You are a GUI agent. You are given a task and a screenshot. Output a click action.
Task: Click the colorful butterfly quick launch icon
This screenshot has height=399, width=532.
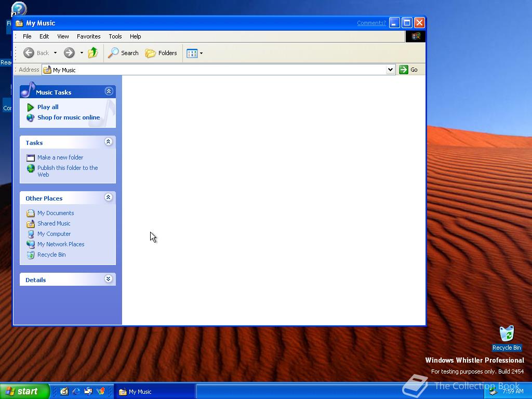(x=101, y=391)
